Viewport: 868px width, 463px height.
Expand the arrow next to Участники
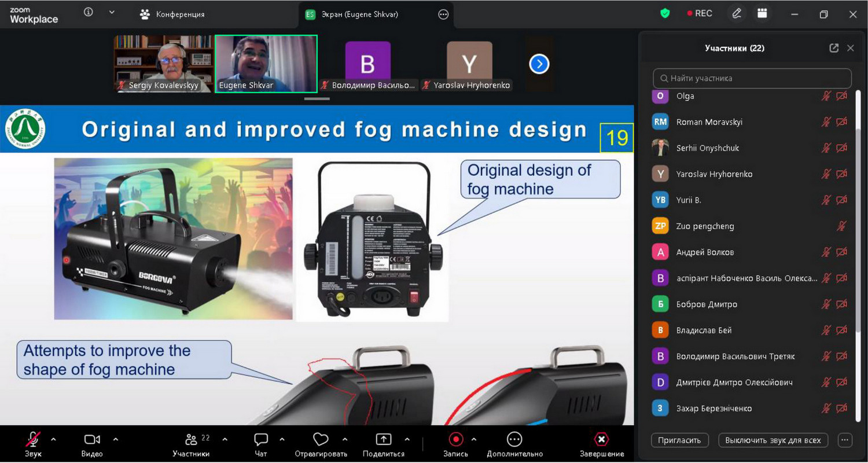225,439
